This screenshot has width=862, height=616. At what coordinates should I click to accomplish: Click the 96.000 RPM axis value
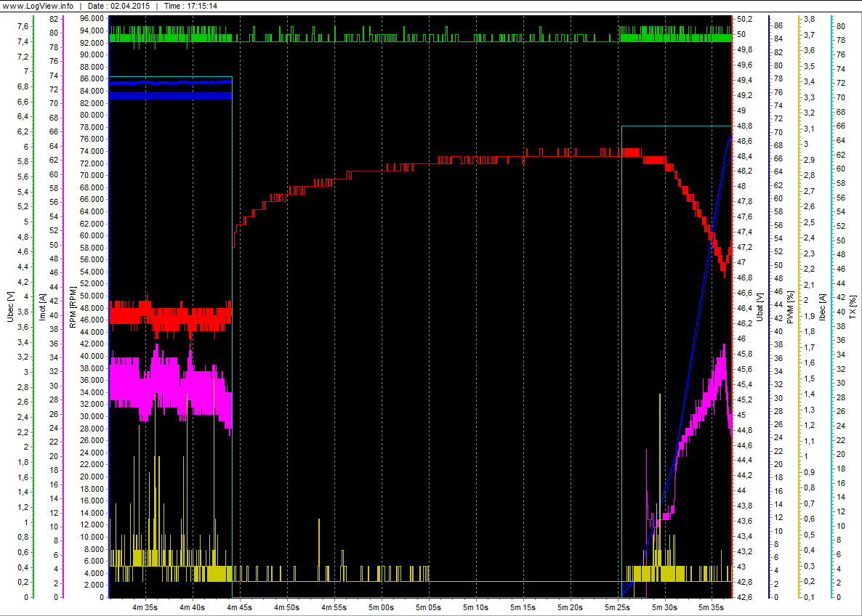[92, 19]
